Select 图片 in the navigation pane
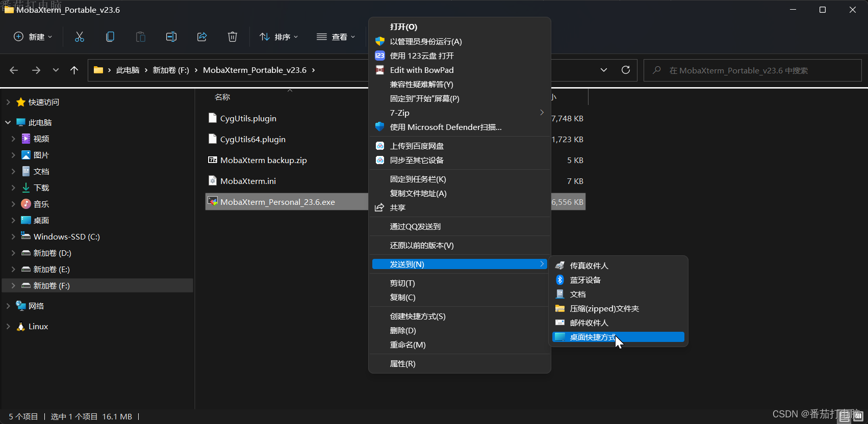The height and width of the screenshot is (424, 868). 41,155
